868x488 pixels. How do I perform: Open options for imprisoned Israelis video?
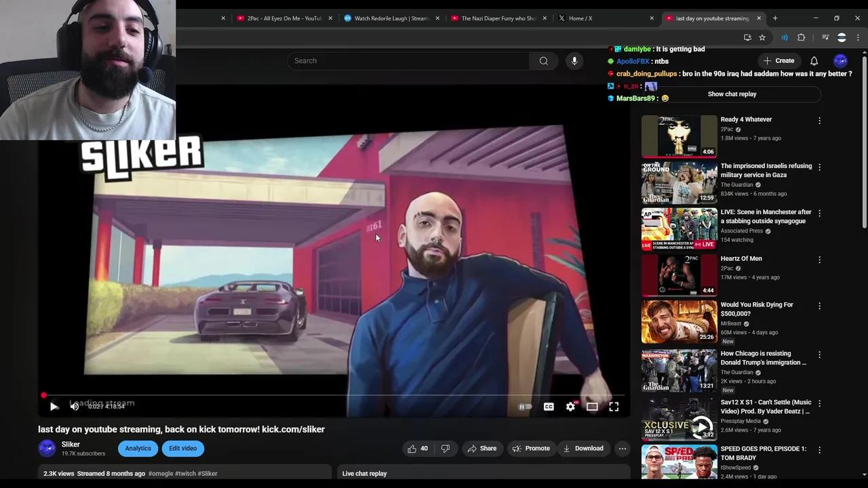pyautogui.click(x=819, y=167)
